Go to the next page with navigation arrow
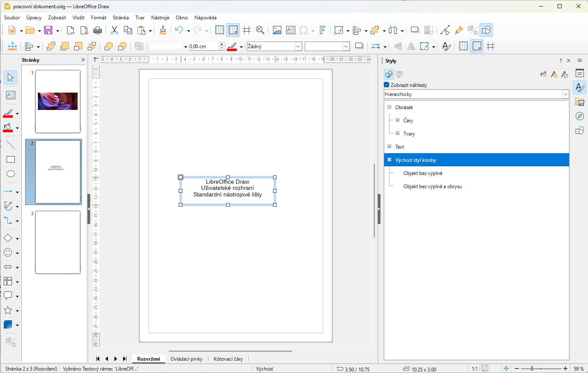The width and height of the screenshot is (588, 373). 116,359
